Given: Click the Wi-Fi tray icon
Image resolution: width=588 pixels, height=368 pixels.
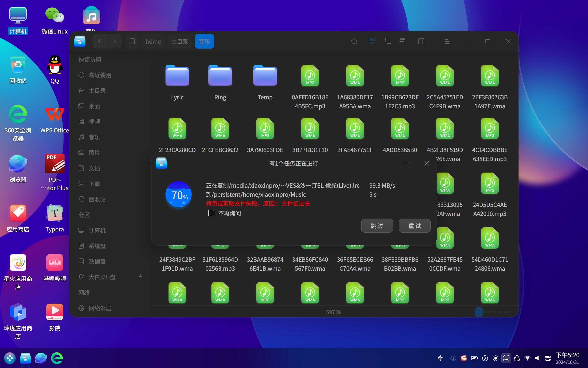Looking at the screenshot, I should pyautogui.click(x=528, y=358).
